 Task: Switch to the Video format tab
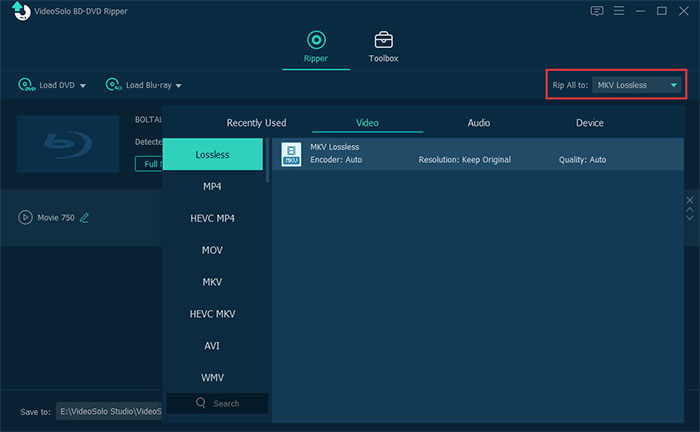point(367,123)
